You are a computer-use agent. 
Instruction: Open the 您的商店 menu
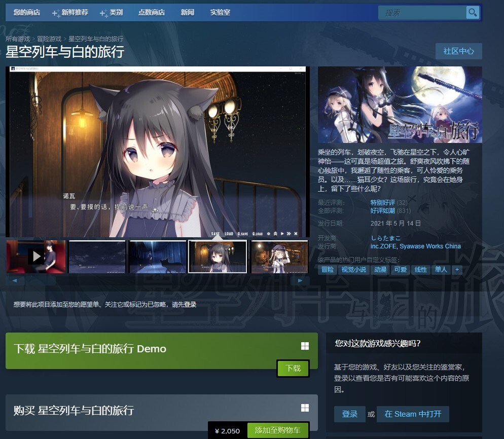[x=27, y=13]
